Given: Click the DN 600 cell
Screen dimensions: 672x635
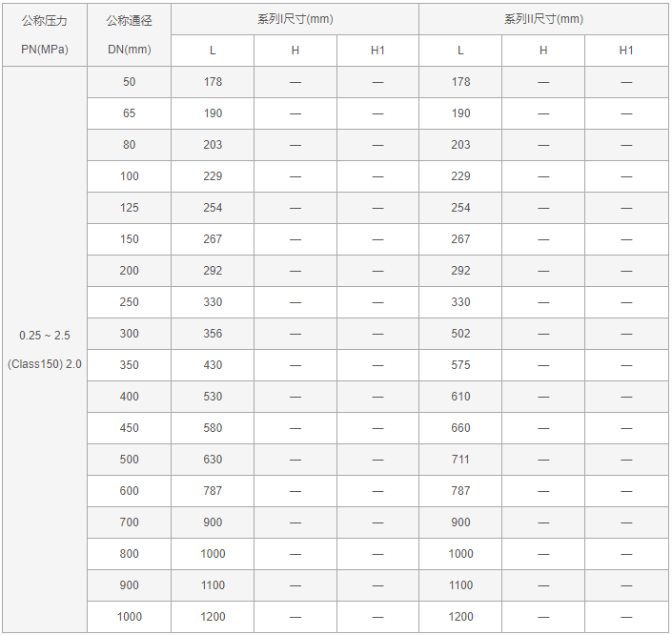Looking at the screenshot, I should point(129,491).
